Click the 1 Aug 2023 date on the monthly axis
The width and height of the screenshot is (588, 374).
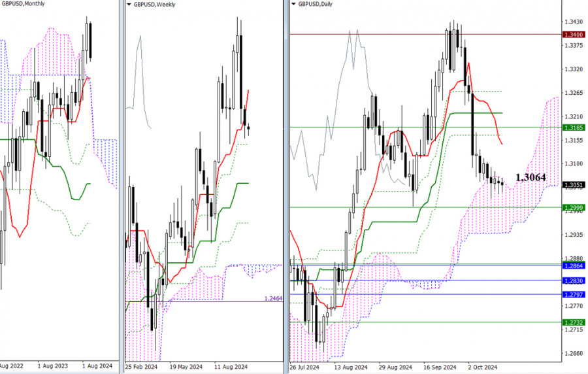coord(52,365)
